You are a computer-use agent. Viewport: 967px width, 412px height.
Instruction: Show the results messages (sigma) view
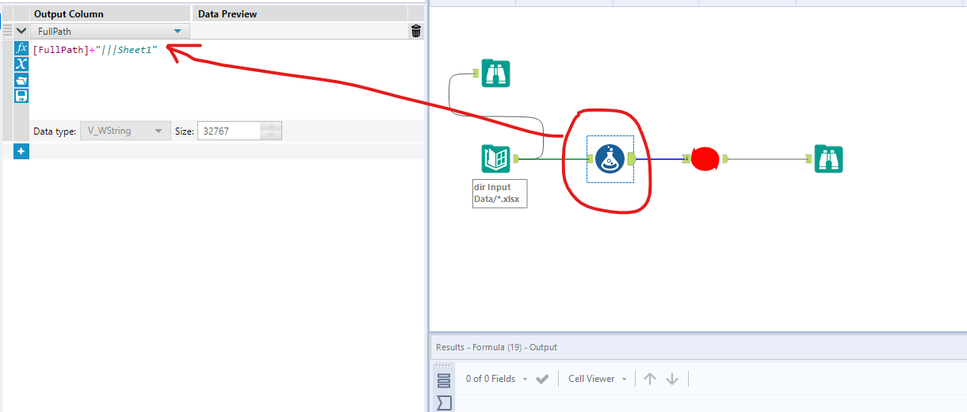(x=444, y=403)
